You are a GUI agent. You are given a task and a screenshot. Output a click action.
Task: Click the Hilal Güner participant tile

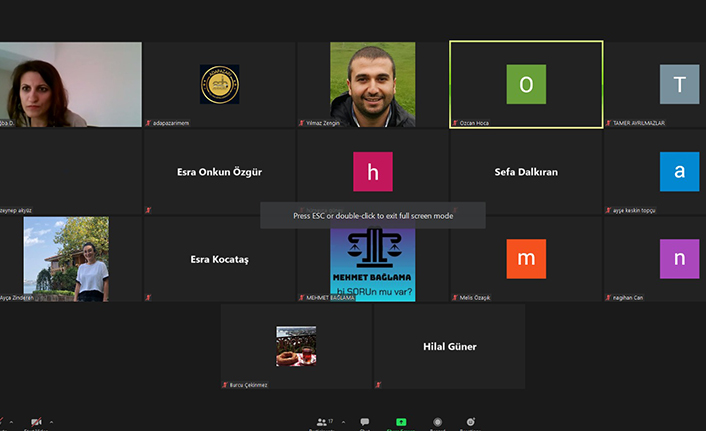coord(449,346)
